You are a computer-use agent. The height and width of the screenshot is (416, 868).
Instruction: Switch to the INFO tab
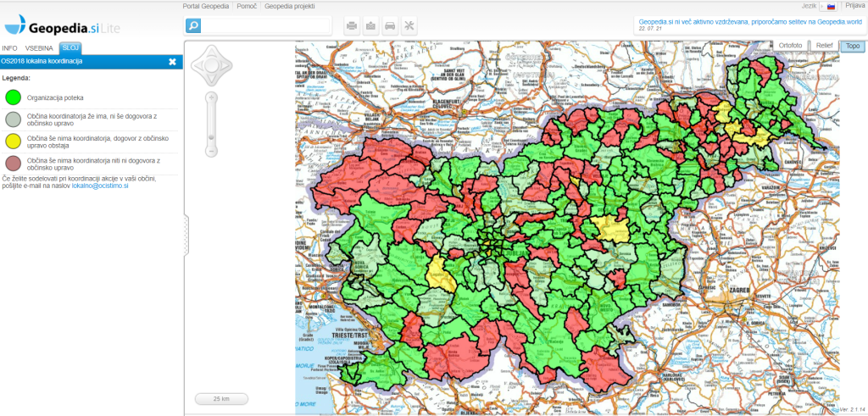pos(9,48)
